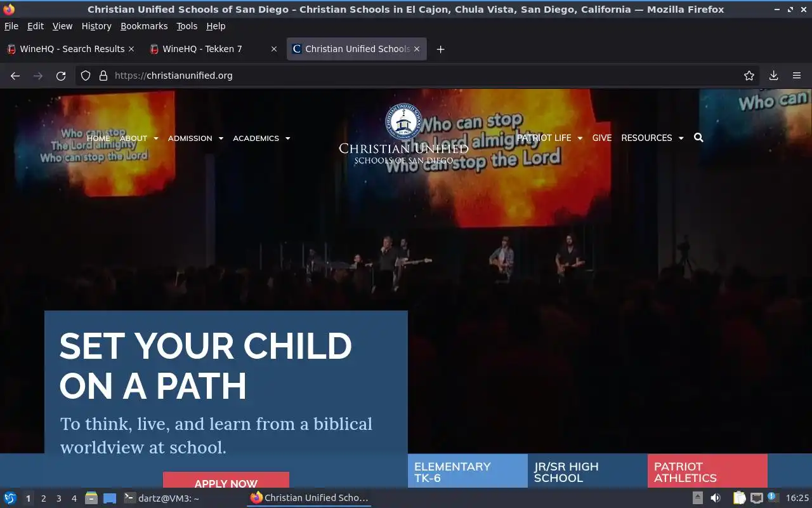Show site security padlock info
Screen dimensions: 812x508
103,76
